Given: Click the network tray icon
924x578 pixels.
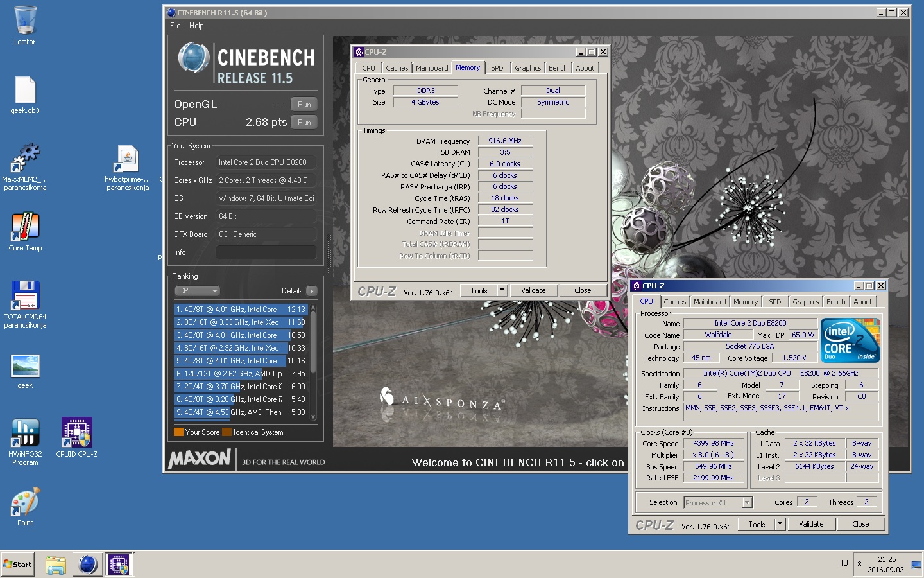Looking at the screenshot, I should [916, 565].
